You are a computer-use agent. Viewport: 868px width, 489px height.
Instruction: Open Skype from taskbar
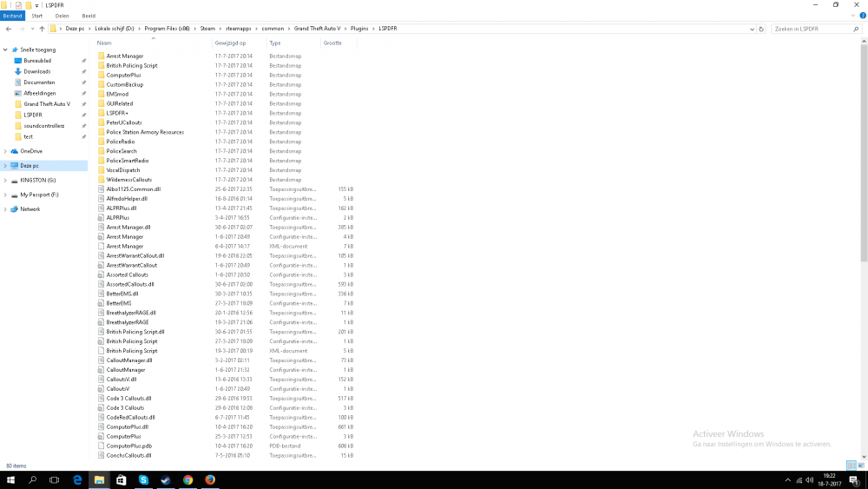pos(143,480)
